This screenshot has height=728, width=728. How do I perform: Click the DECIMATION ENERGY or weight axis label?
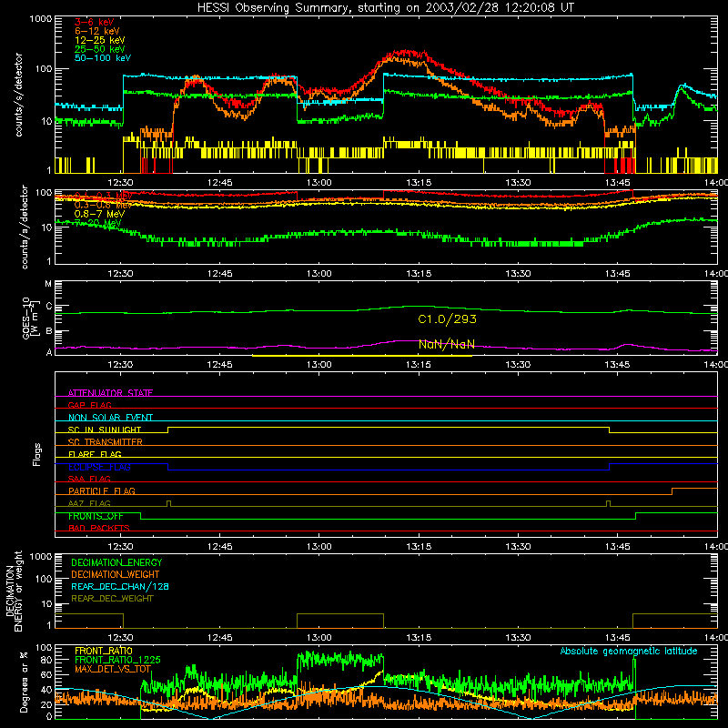point(14,591)
